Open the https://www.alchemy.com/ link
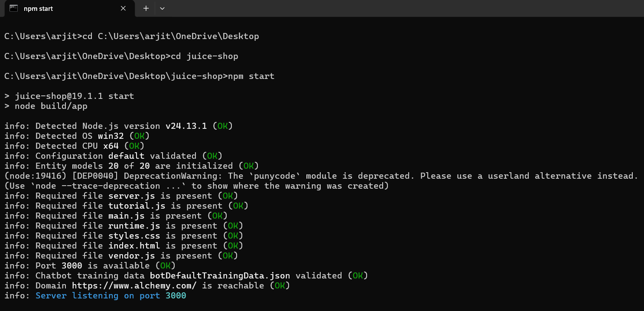Image resolution: width=644 pixels, height=311 pixels. 130,285
